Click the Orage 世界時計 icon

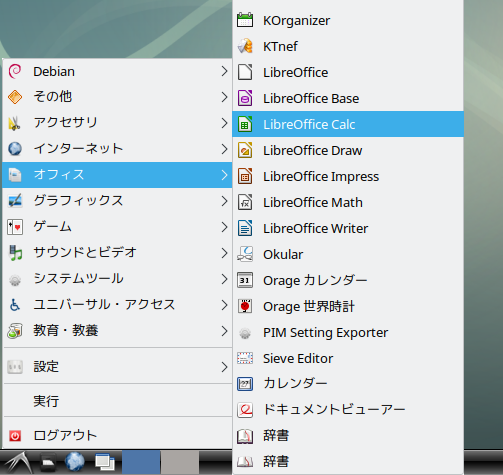tap(245, 306)
